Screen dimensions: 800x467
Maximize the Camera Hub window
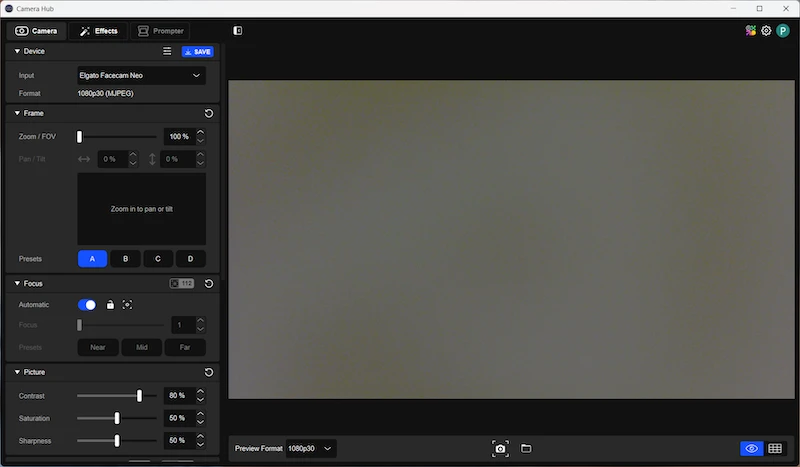[759, 9]
